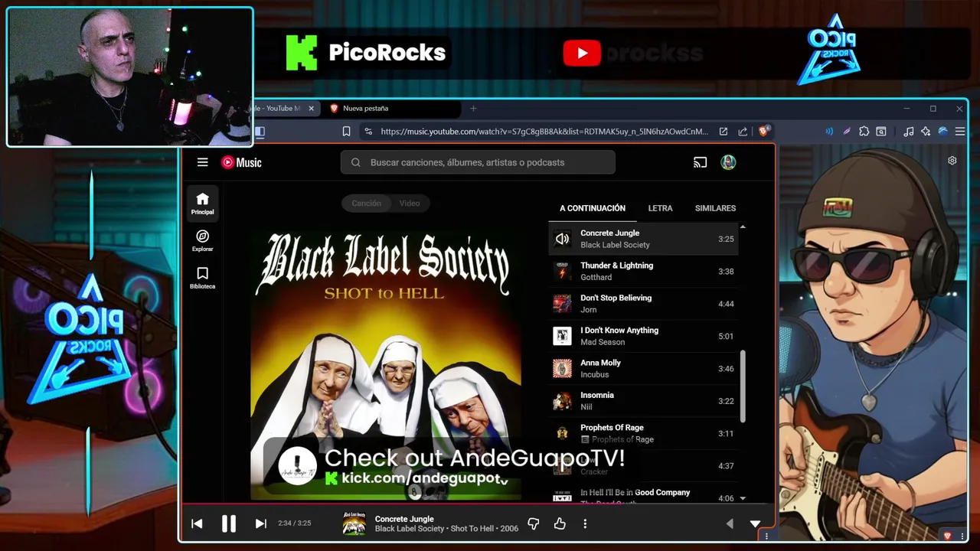Screen dimensions: 980x551
Task: Open settings gear beside the browser window
Action: point(952,161)
